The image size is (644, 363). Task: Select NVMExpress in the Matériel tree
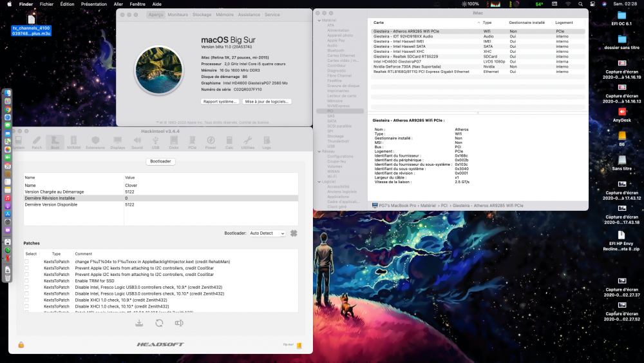(x=339, y=106)
